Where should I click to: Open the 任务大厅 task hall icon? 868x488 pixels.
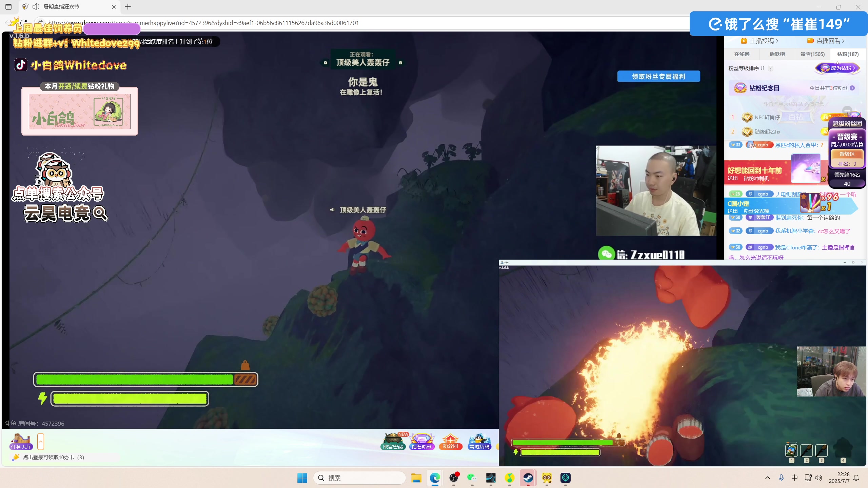[x=21, y=441]
